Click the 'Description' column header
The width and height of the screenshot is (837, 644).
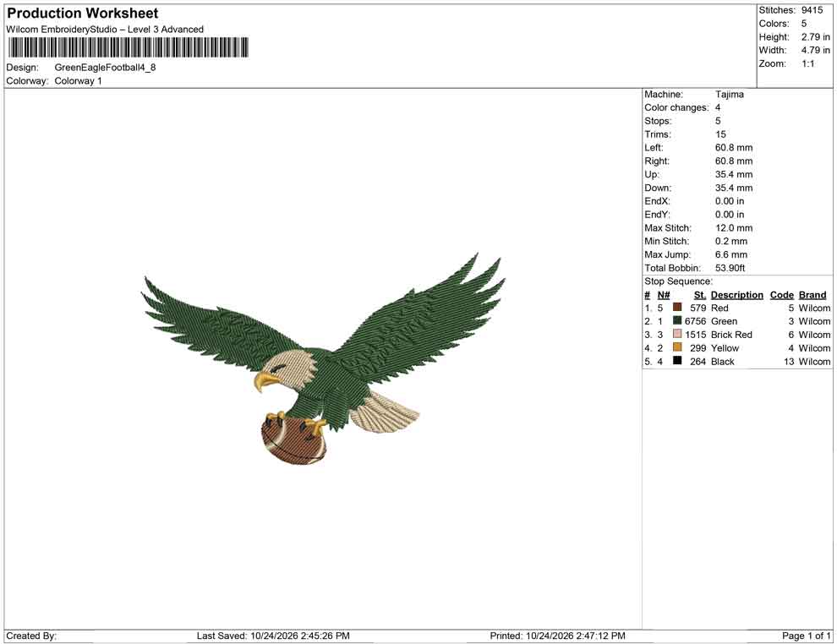pyautogui.click(x=736, y=294)
